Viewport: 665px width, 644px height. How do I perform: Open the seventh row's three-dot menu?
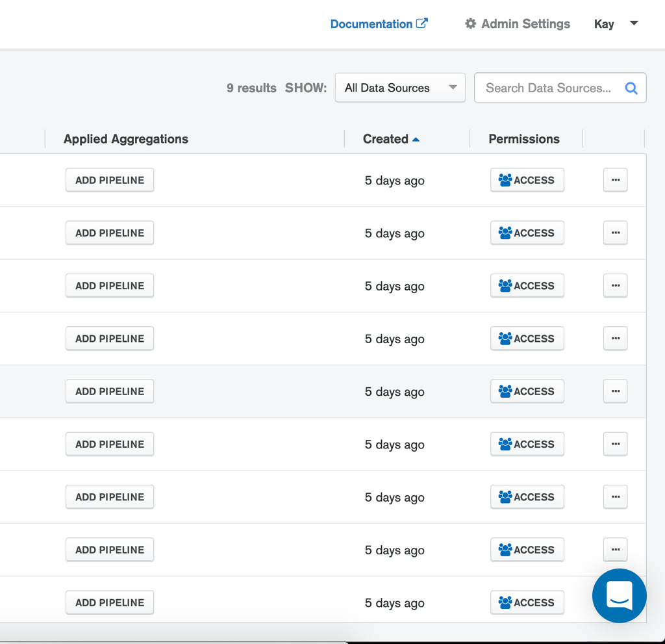coord(615,496)
